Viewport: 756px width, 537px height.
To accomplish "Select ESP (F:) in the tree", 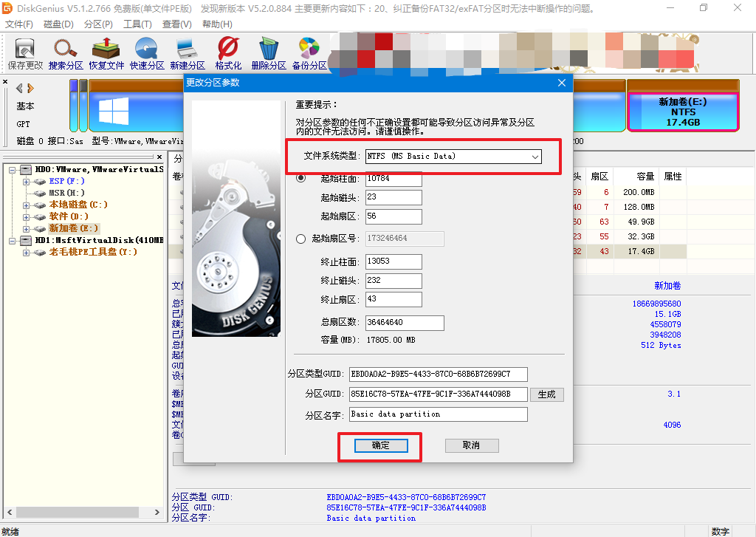I will (66, 181).
